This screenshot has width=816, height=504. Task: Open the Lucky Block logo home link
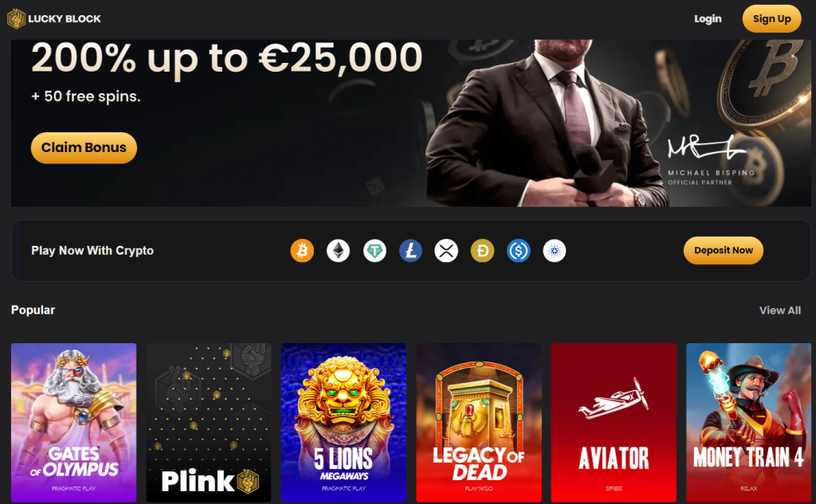[x=53, y=19]
